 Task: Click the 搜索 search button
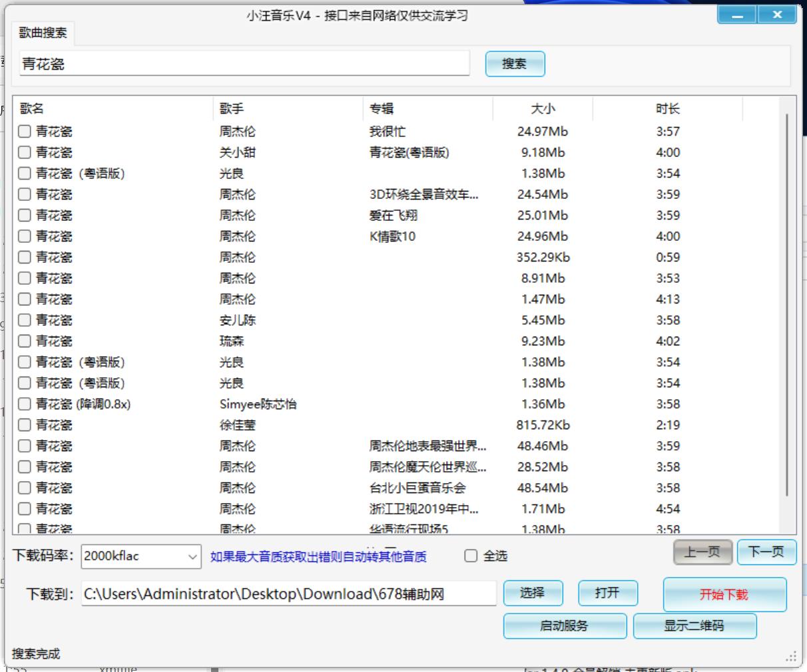(515, 64)
